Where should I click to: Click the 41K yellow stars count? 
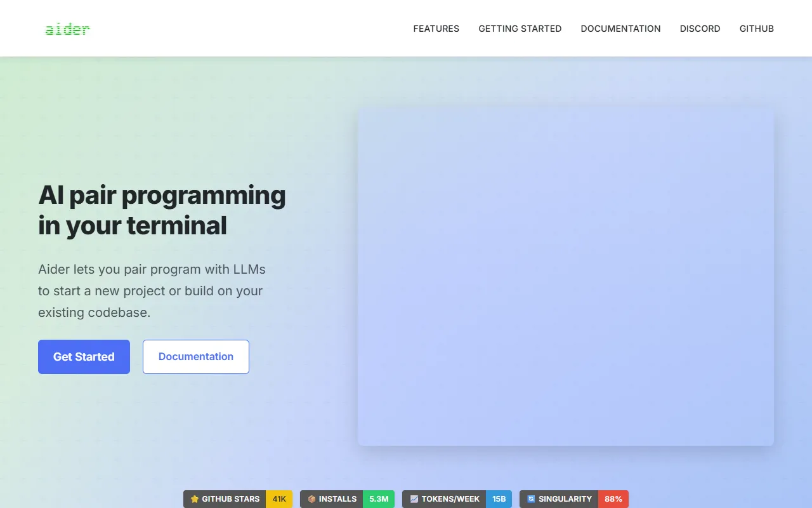point(279,499)
